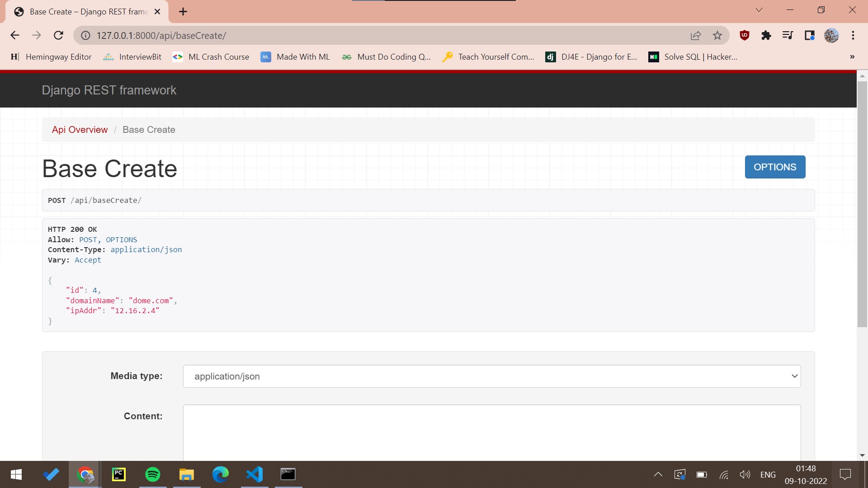Screen dimensions: 868x488
Task: Click the OPTIONS button
Action: tap(775, 167)
